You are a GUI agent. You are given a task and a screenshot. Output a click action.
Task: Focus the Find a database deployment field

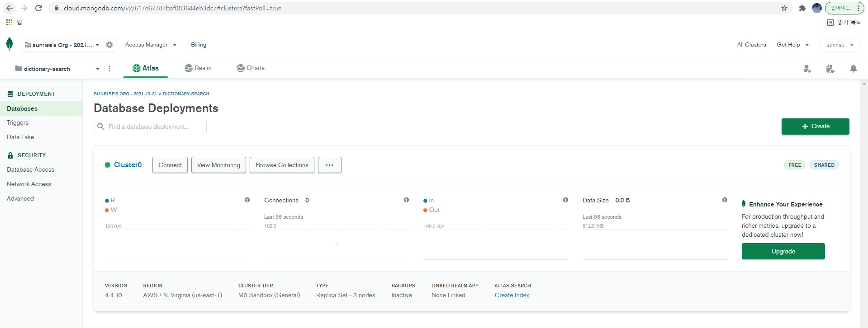(x=150, y=127)
